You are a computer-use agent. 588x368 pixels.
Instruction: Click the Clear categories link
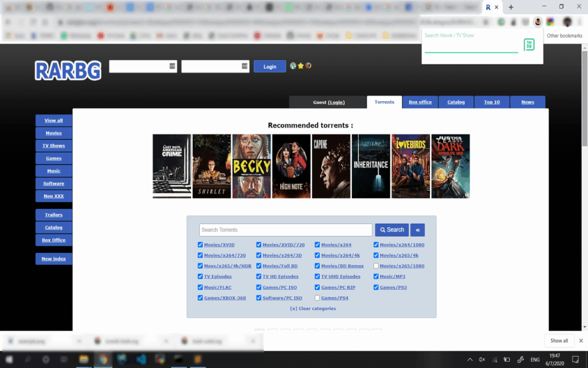313,309
